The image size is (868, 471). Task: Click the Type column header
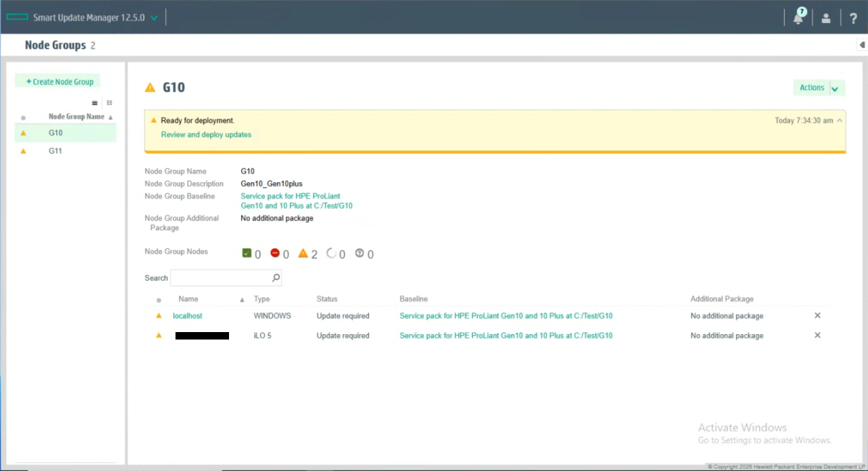[262, 299]
